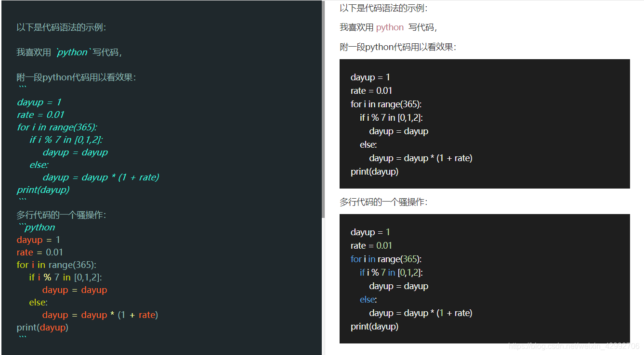Click the '```python' fence line in editor
The image size is (644, 355).
point(37,228)
